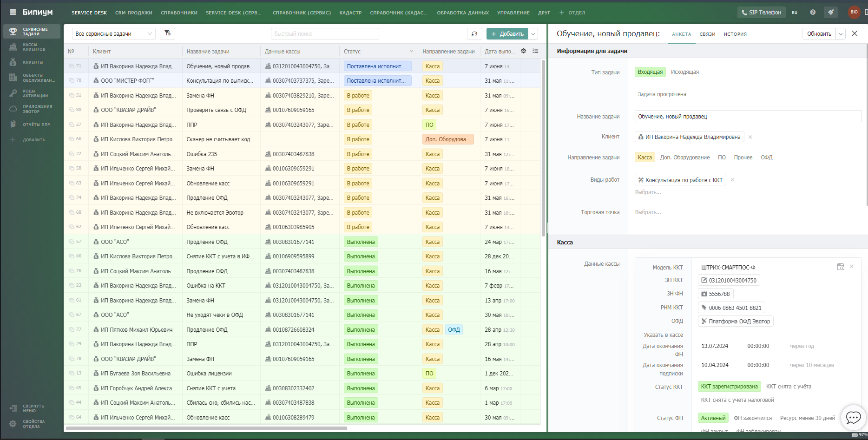Refresh the task list with reload icon
This screenshot has width=868, height=440.
474,34
